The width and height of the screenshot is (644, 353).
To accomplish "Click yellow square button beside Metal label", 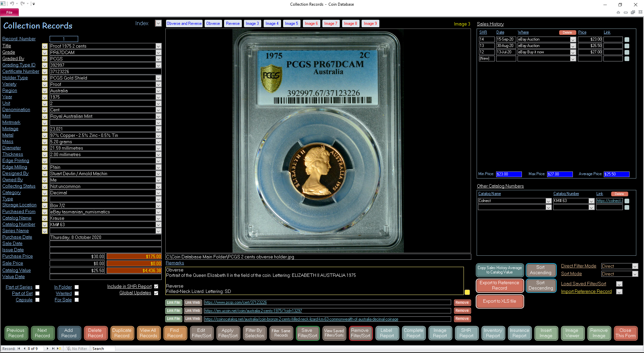I will click(45, 135).
